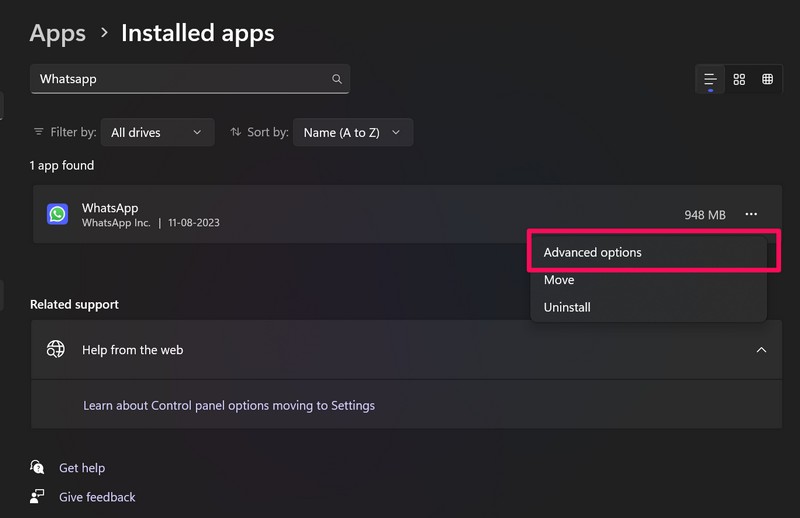Viewport: 800px width, 518px height.
Task: Click into the Whatsapp search field
Action: (180, 79)
